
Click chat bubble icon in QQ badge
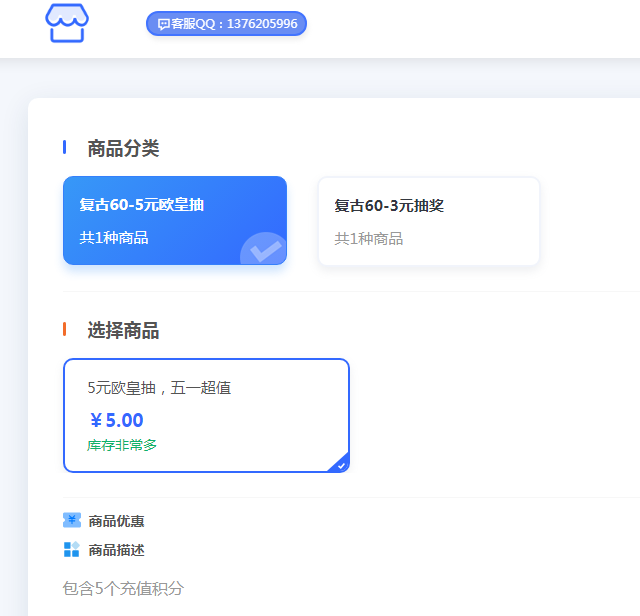coord(164,24)
